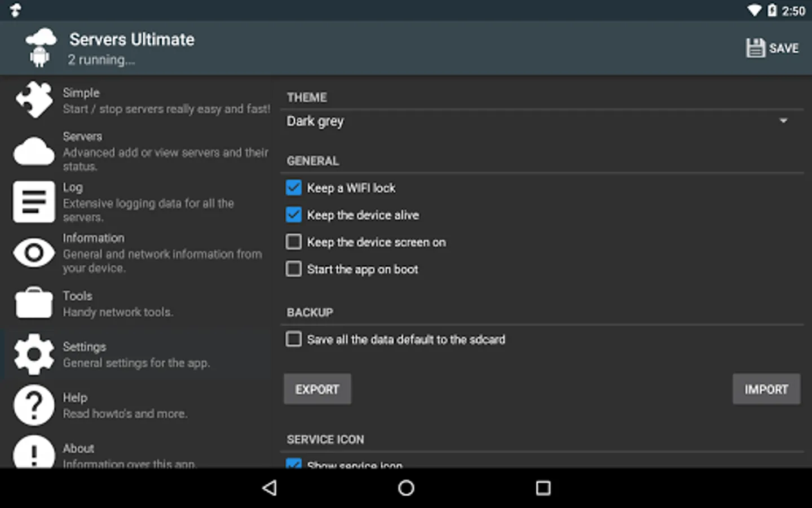Click the IMPORT button
Screen dimensions: 812x508
point(766,389)
